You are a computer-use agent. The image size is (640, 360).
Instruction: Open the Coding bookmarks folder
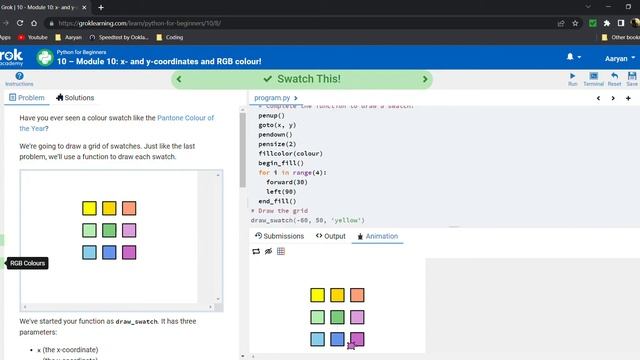tap(170, 37)
